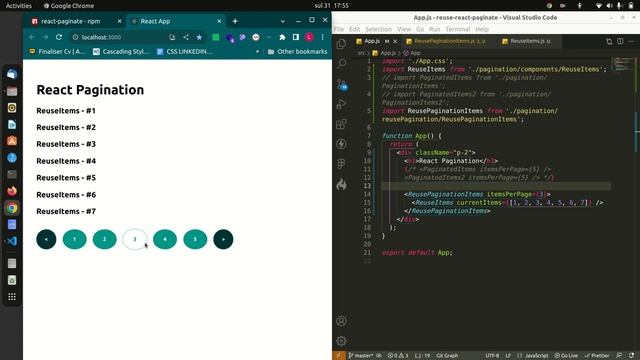640x360 pixels.
Task: Toggle Chrome side panel icon
Action: 296,37
